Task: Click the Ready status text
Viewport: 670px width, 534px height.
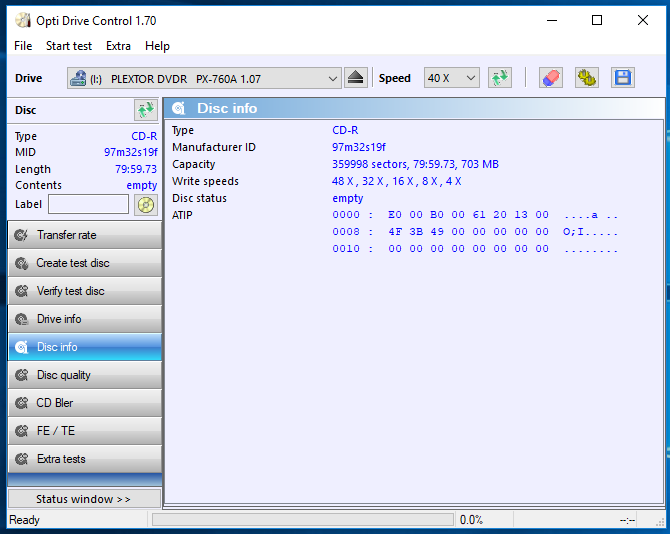Action: point(24,520)
